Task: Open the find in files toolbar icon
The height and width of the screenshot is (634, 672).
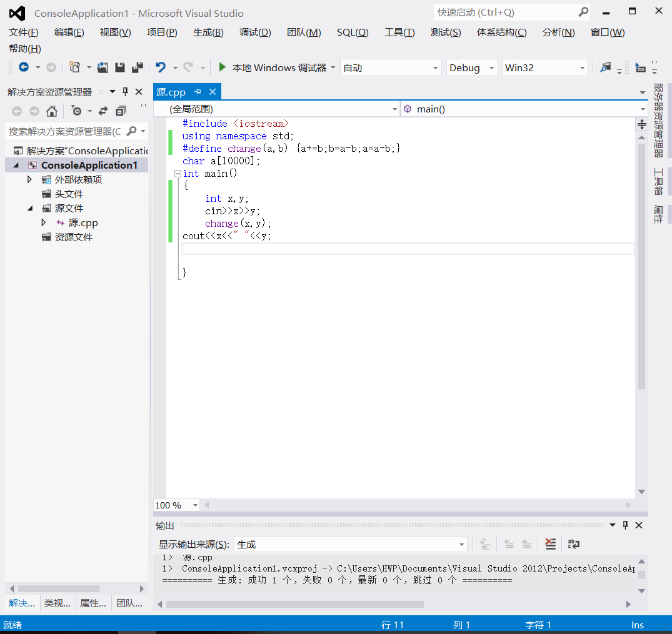Action: tap(605, 67)
